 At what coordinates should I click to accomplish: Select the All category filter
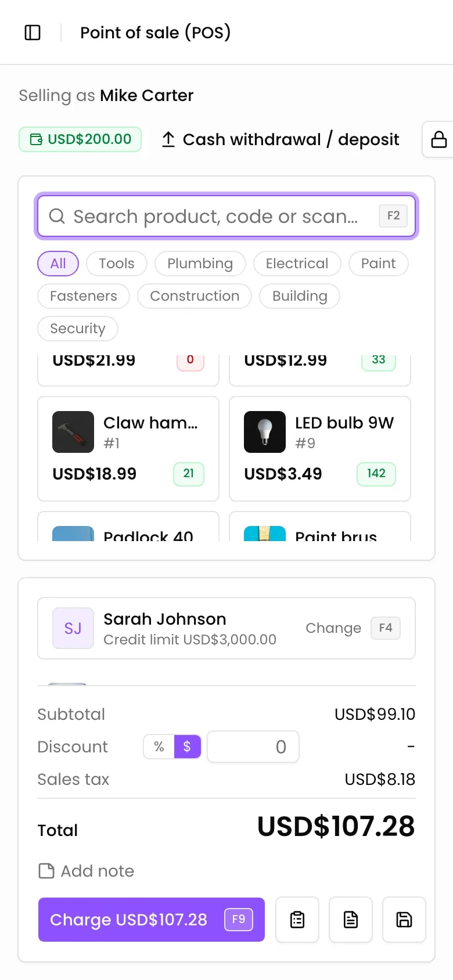point(58,264)
